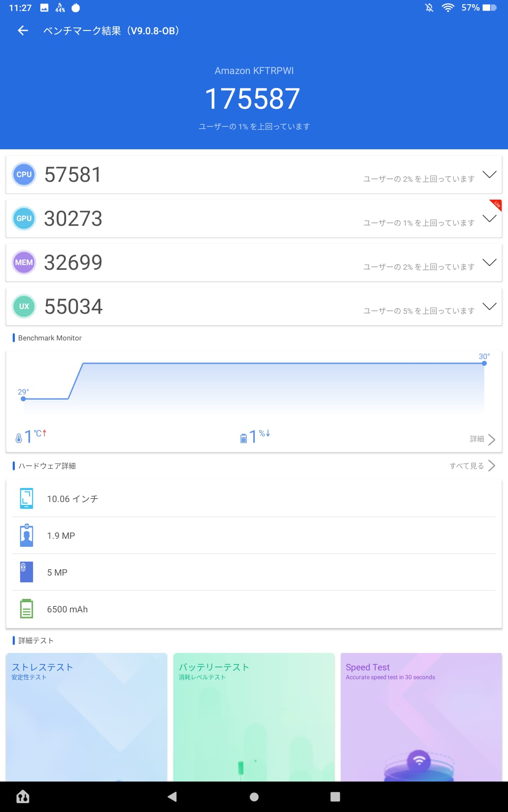The height and width of the screenshot is (812, 508).
Task: Tap the GPU score 30273
Action: click(73, 219)
